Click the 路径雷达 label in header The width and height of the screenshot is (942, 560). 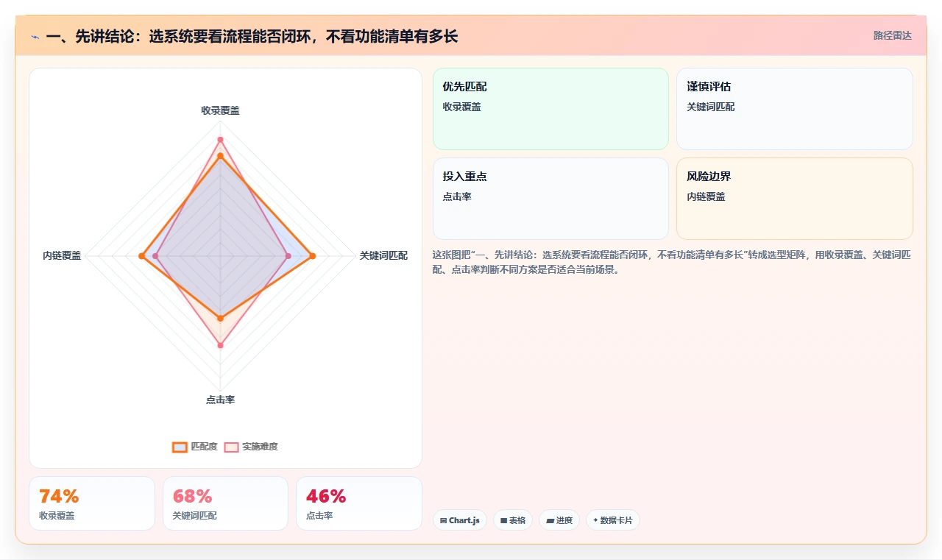[x=892, y=35]
